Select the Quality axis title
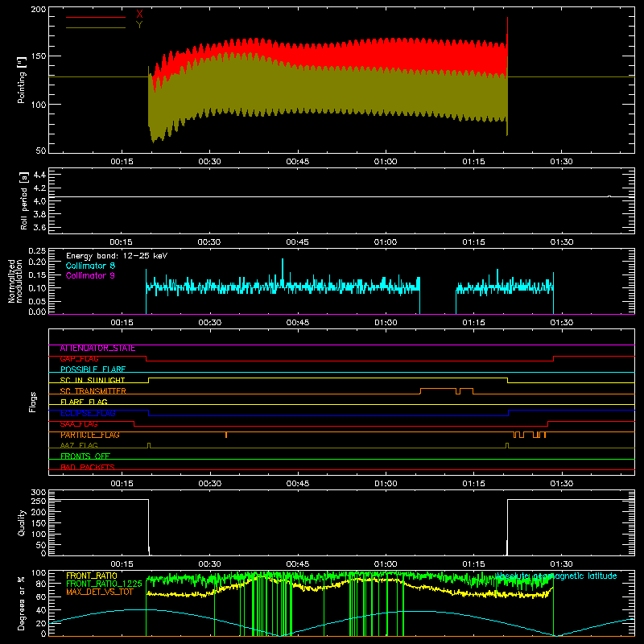Viewport: 644px width, 644px height. (22, 522)
